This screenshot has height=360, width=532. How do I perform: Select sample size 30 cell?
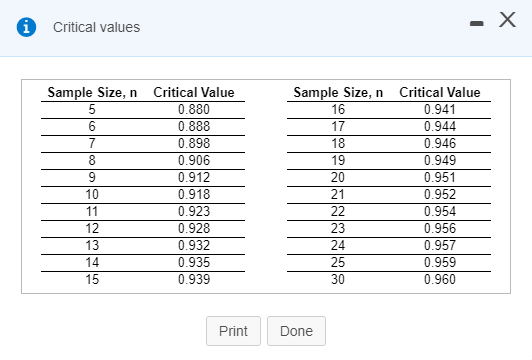pyautogui.click(x=338, y=279)
